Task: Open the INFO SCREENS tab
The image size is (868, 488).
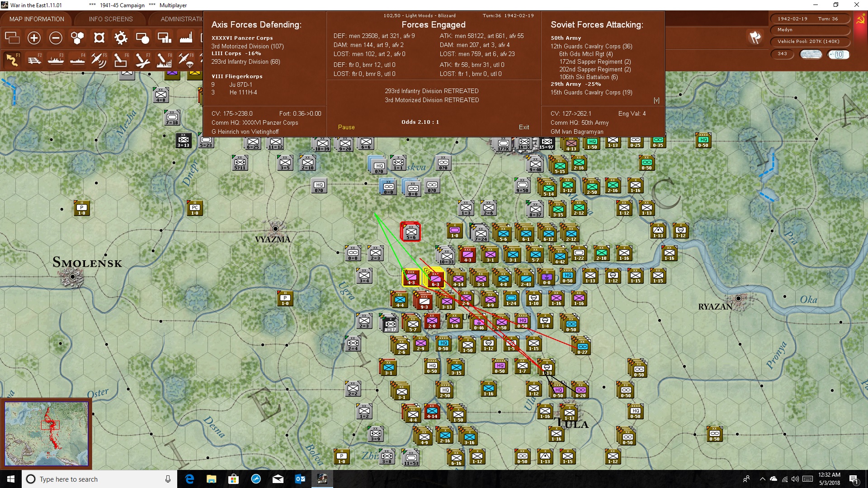Action: tap(111, 19)
